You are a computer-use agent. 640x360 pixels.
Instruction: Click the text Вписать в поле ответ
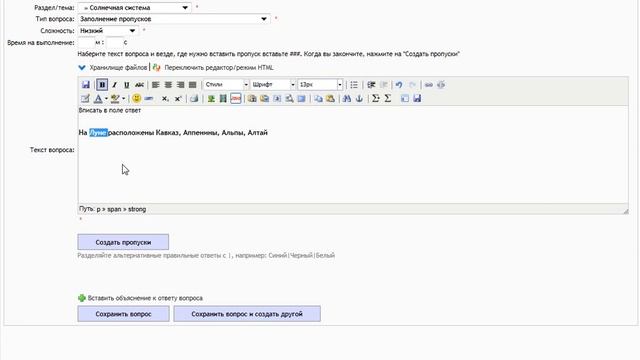coord(110,110)
